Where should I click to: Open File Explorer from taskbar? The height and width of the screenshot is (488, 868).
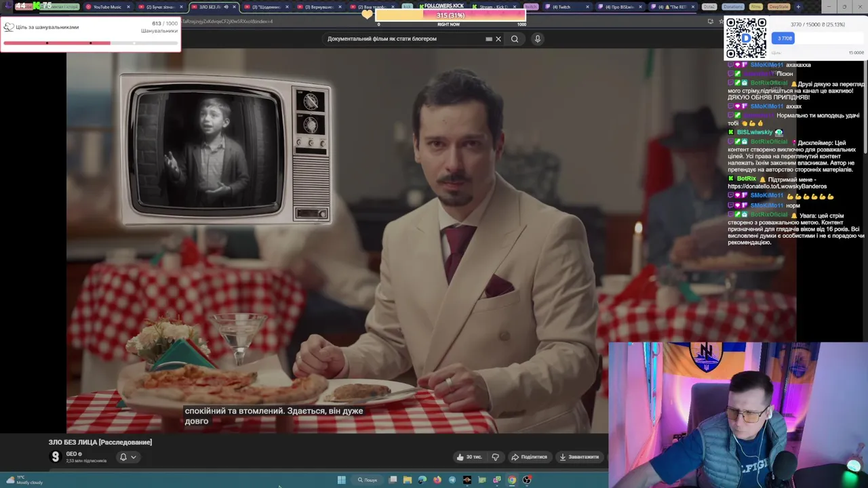(408, 480)
